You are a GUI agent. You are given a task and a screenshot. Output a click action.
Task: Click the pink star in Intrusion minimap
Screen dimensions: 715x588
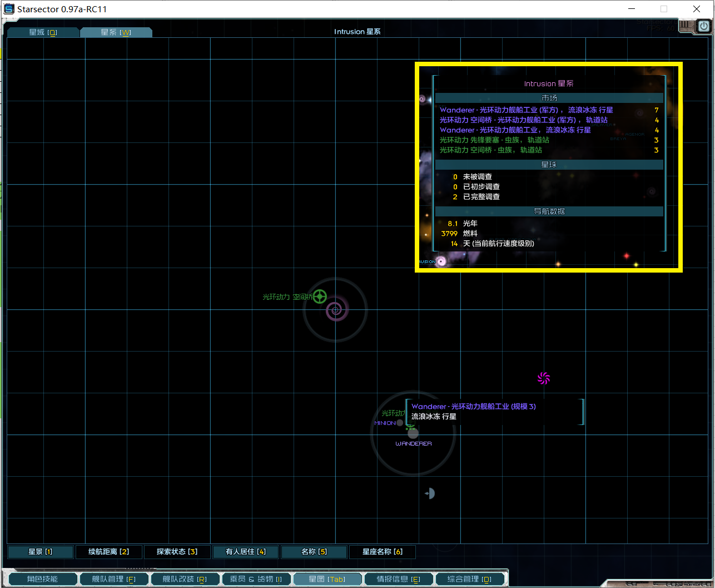[x=441, y=261]
